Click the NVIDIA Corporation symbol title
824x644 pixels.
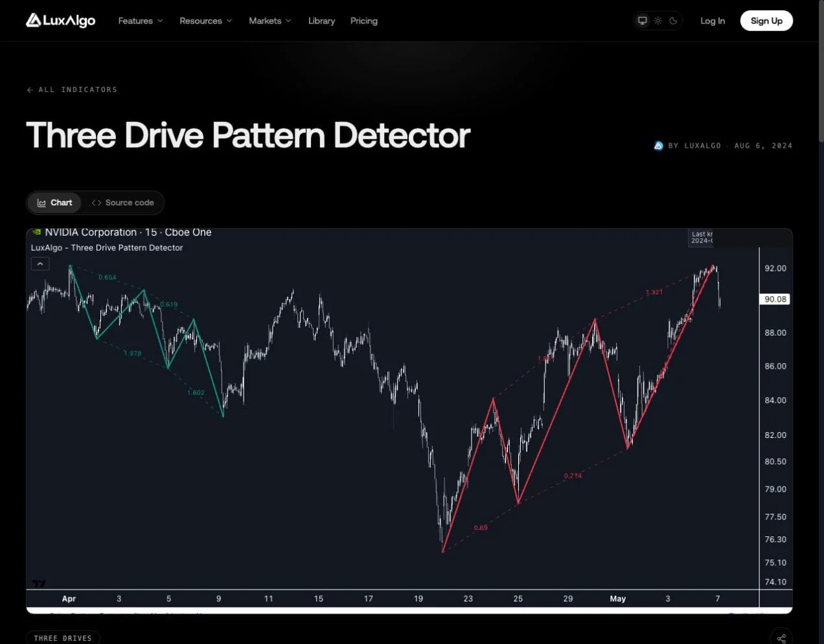(x=91, y=232)
